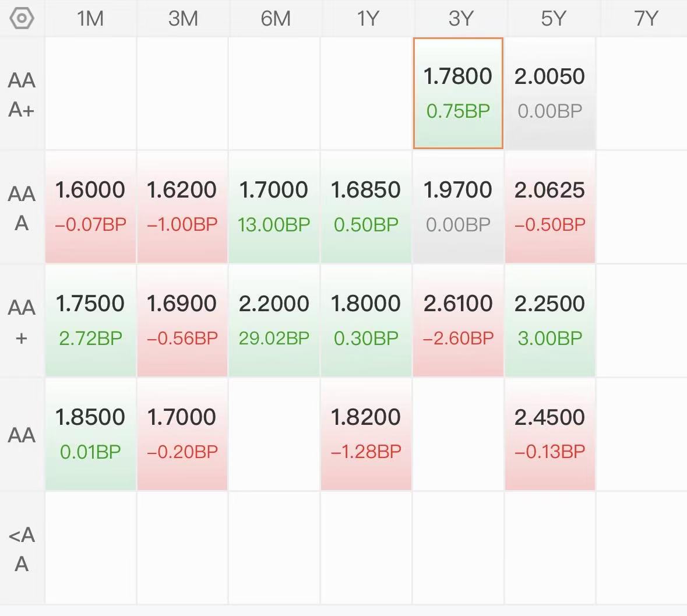Open the AAA 6M cell with 13.00BP
Viewport: 687px width, 616px height.
274,207
